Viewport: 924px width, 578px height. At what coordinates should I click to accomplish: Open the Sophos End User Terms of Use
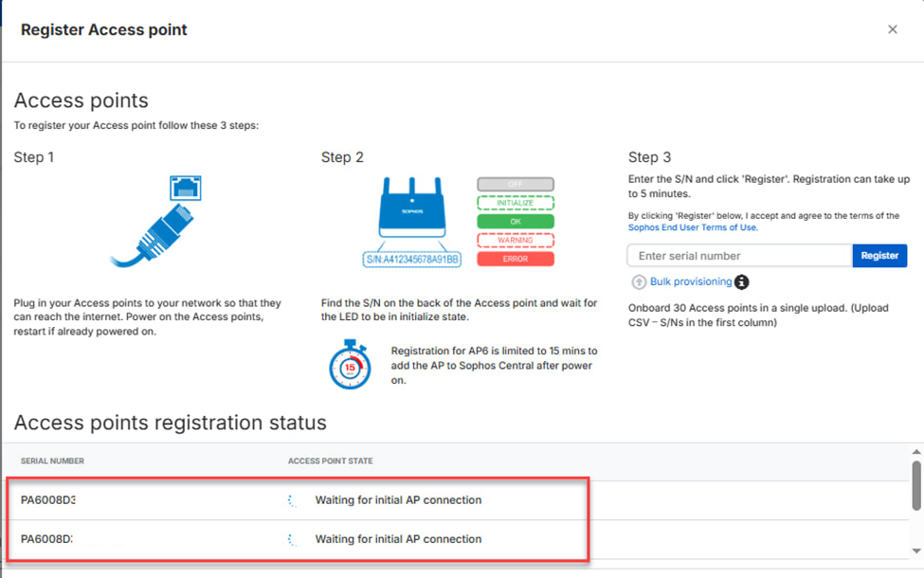pos(693,227)
